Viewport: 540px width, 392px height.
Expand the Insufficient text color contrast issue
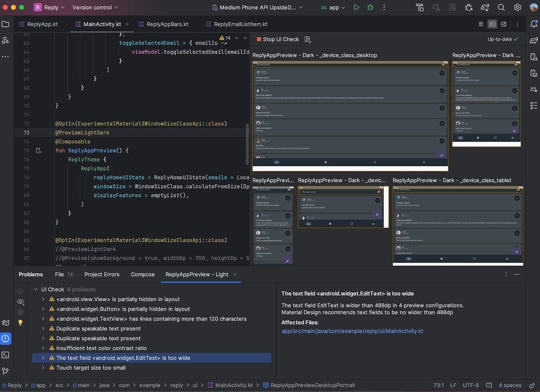(43, 348)
